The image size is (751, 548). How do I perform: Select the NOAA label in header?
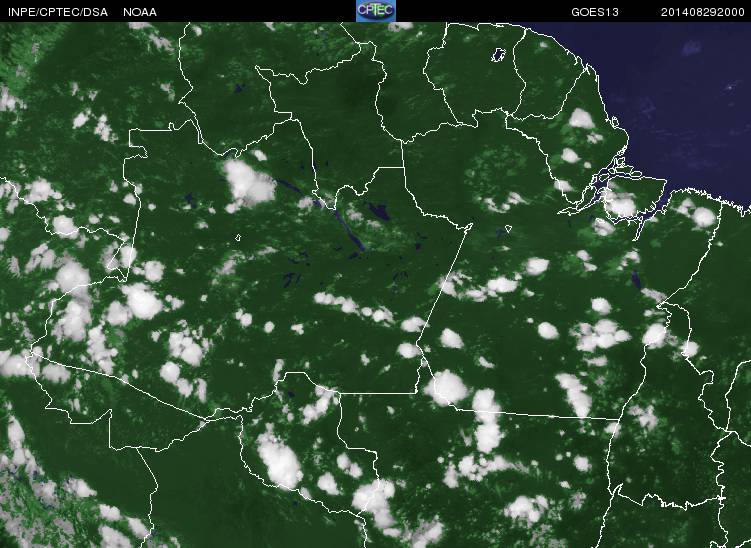140,12
